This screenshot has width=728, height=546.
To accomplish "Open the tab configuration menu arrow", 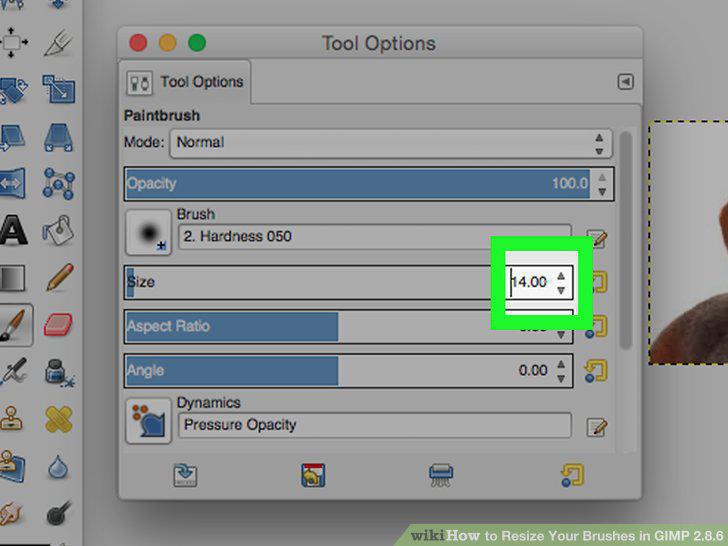I will coord(625,82).
